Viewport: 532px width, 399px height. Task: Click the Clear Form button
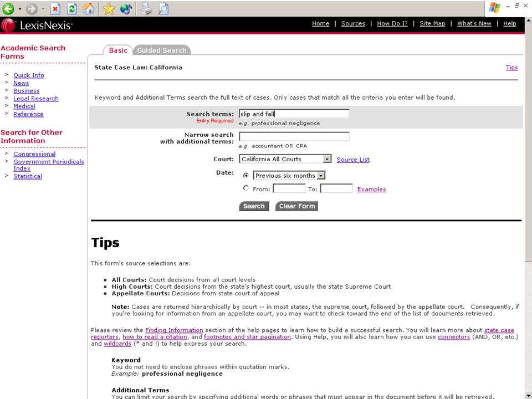[x=297, y=206]
